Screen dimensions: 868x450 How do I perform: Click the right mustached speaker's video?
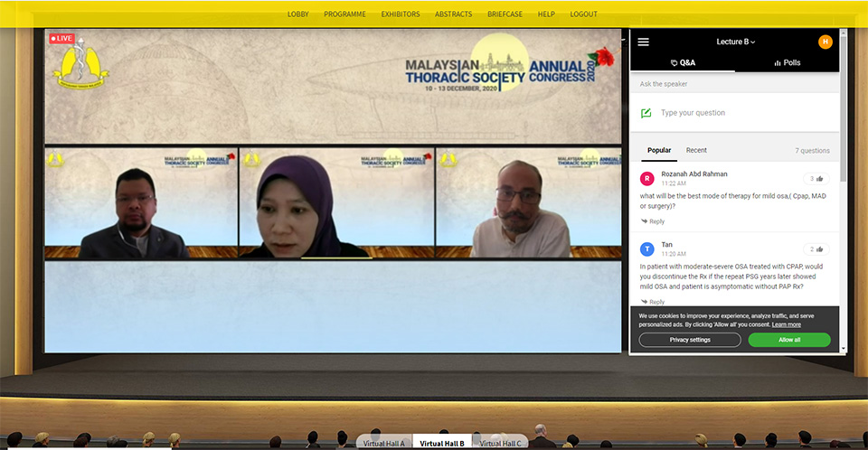(x=529, y=202)
